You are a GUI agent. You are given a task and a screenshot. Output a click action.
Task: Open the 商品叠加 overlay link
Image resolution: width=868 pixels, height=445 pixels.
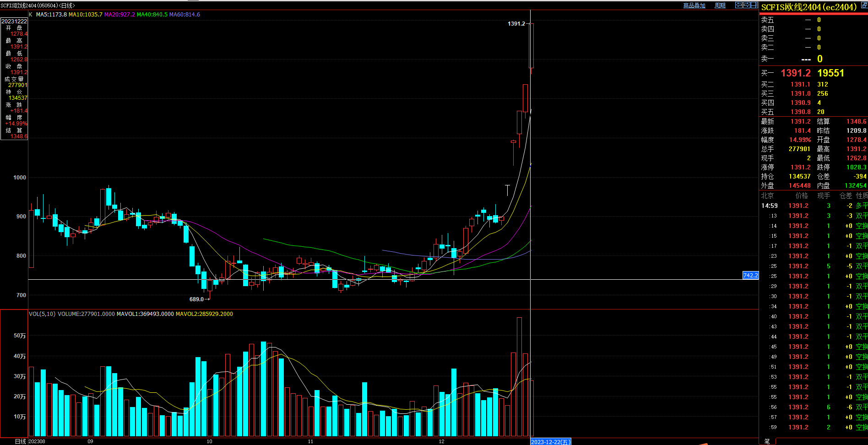point(694,5)
